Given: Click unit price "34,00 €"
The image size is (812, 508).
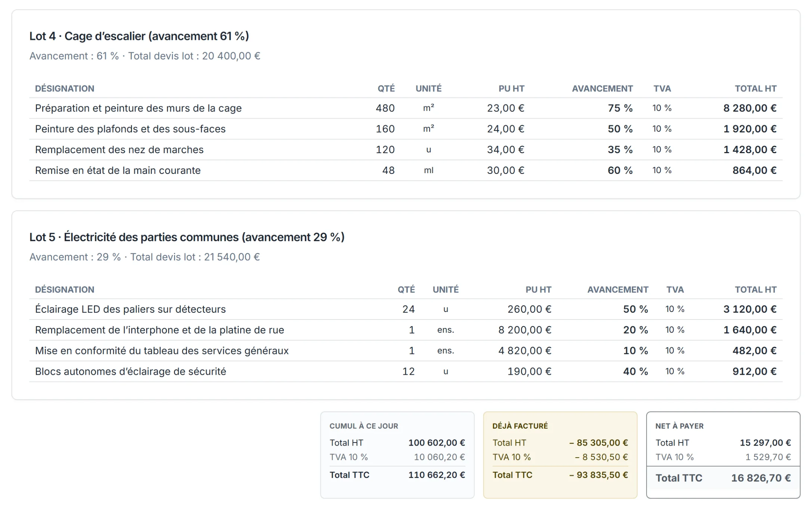Looking at the screenshot, I should coord(506,150).
